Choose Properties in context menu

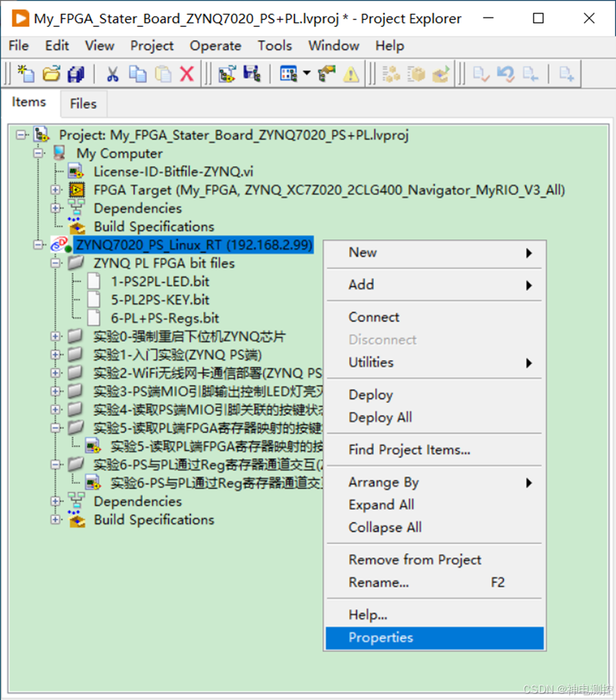(x=435, y=638)
